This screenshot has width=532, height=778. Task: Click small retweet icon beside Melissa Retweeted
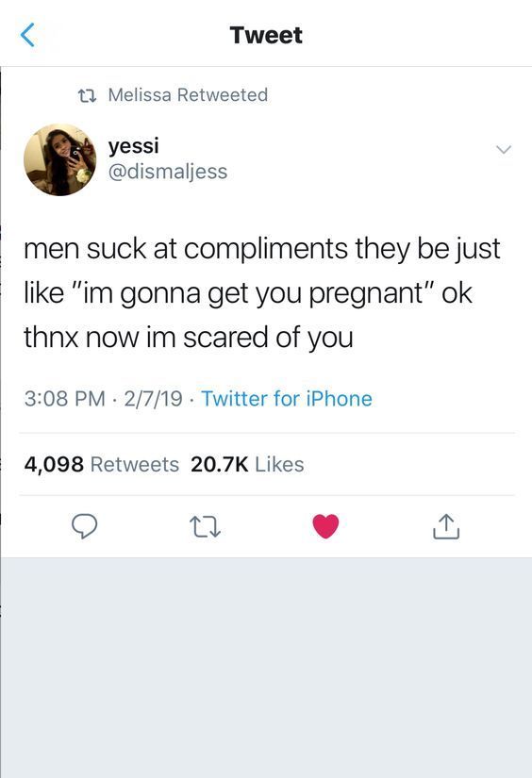point(88,94)
